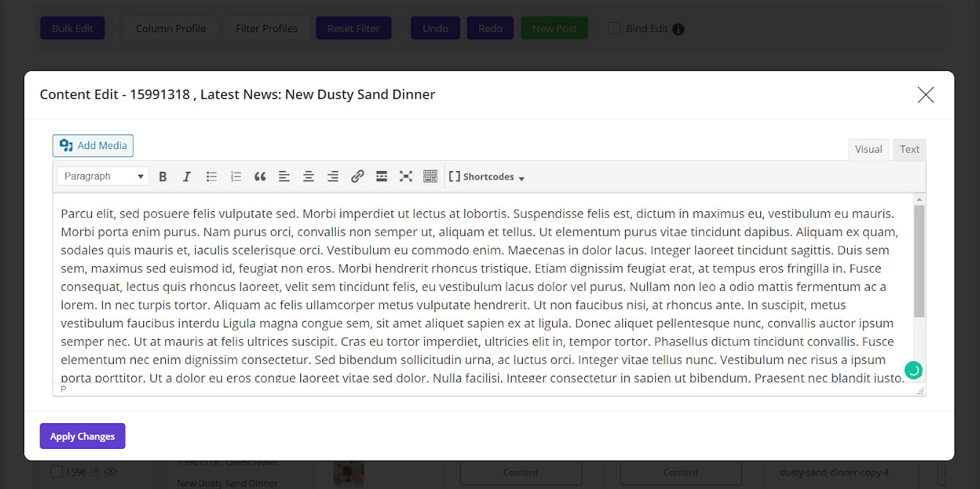Insert the Read More tag

tap(381, 176)
